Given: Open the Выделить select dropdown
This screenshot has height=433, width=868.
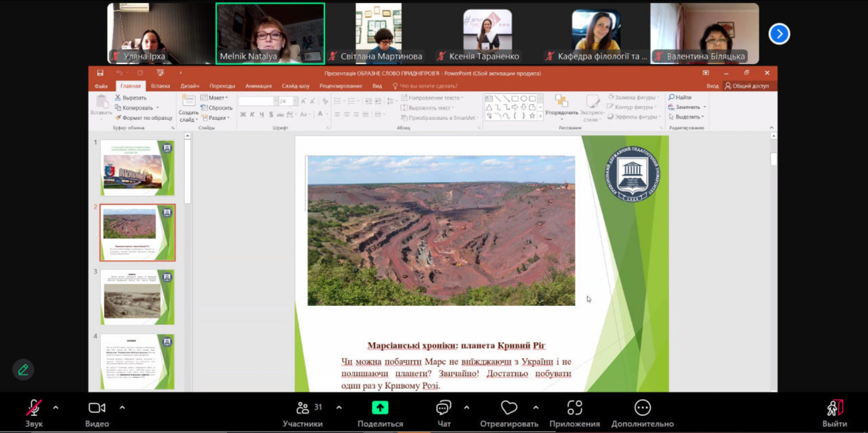Looking at the screenshot, I should tap(686, 117).
